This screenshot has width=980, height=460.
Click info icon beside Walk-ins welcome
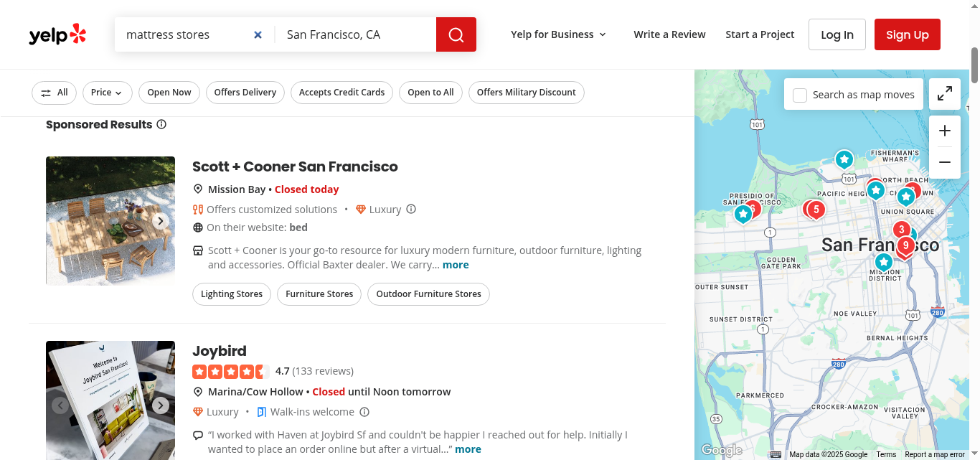pos(364,412)
